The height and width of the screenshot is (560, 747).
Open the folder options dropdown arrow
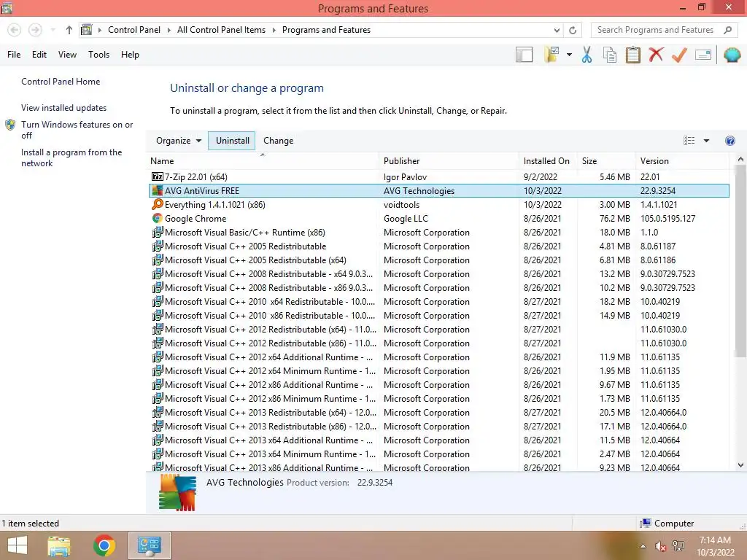(569, 55)
